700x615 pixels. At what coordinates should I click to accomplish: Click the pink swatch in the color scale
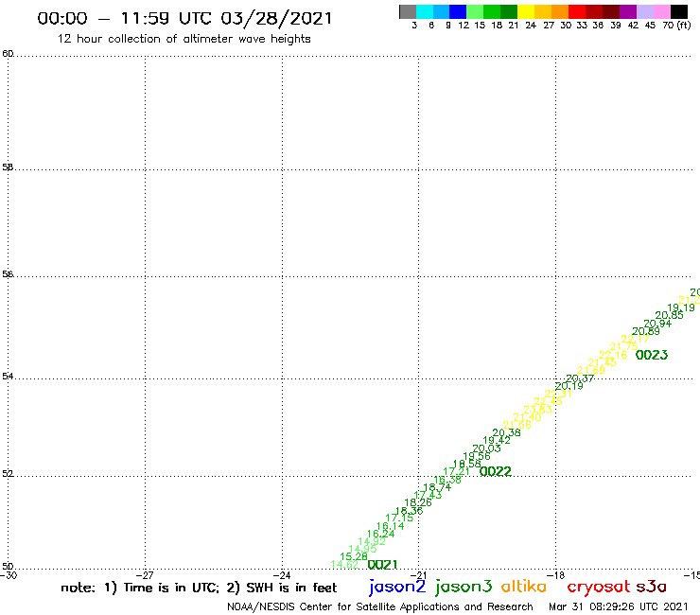pos(661,11)
